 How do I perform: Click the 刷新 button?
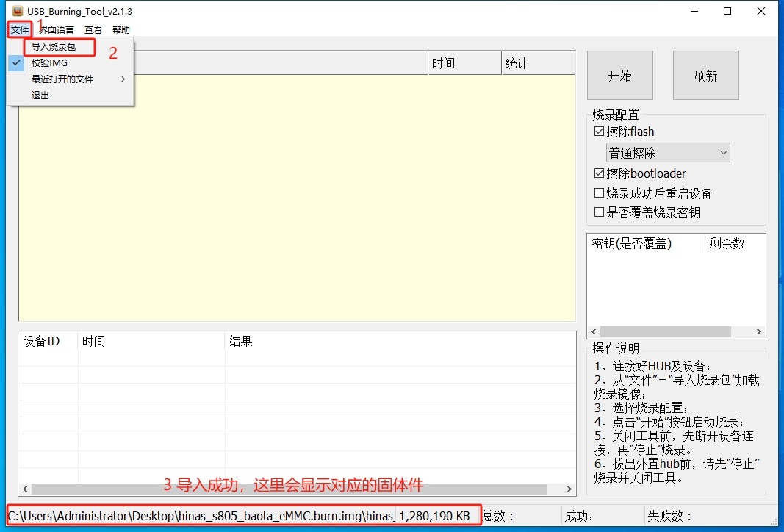point(705,76)
